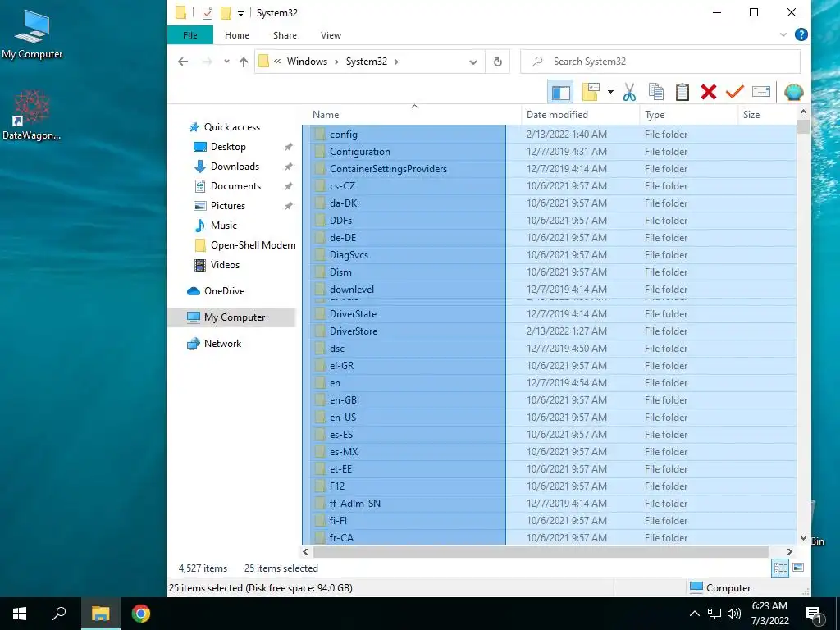The height and width of the screenshot is (630, 840).
Task: Go up one folder level
Action: [x=243, y=62]
